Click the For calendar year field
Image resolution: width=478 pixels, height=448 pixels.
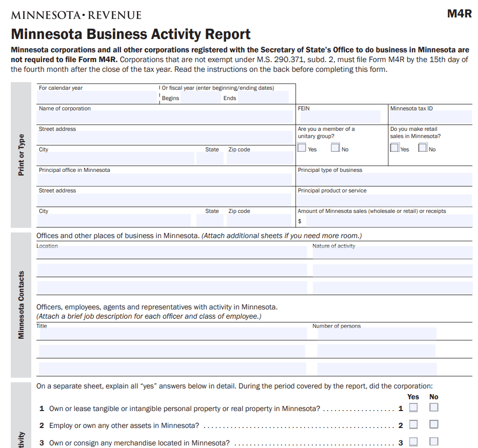[97, 98]
